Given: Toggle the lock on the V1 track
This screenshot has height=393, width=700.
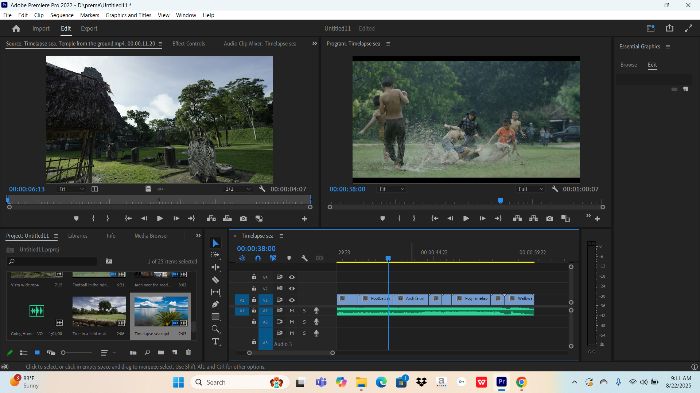Looking at the screenshot, I should click(254, 300).
